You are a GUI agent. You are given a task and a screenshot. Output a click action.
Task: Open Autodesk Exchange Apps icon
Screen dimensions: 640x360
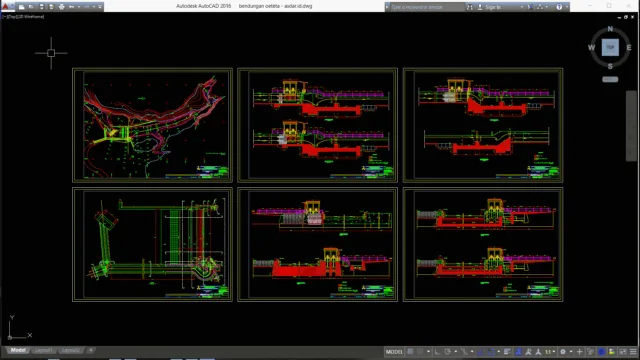coord(530,7)
